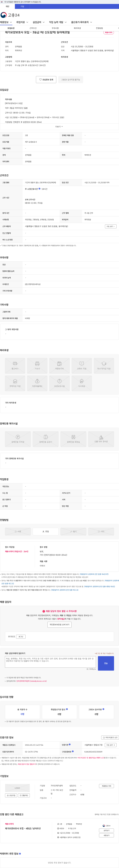119x868 pixels.
Task: Open the 직업 능력 개발 menu
Action: [58, 22]
